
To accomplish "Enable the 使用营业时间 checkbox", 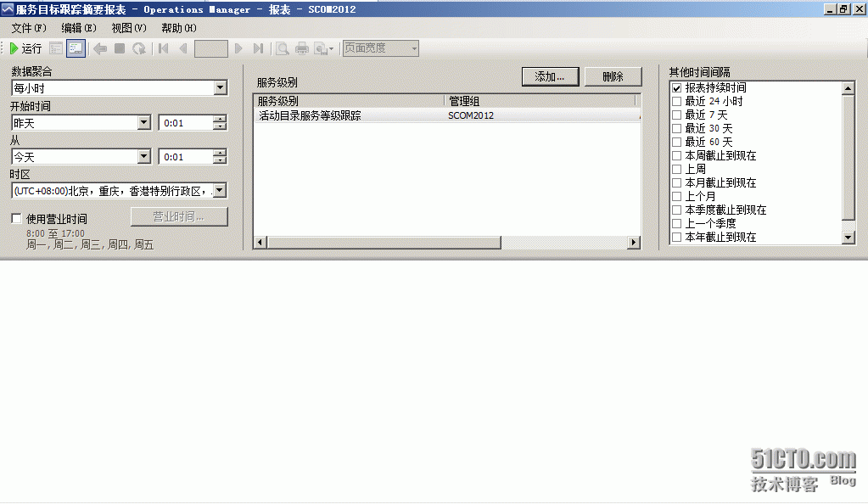I will [x=17, y=219].
